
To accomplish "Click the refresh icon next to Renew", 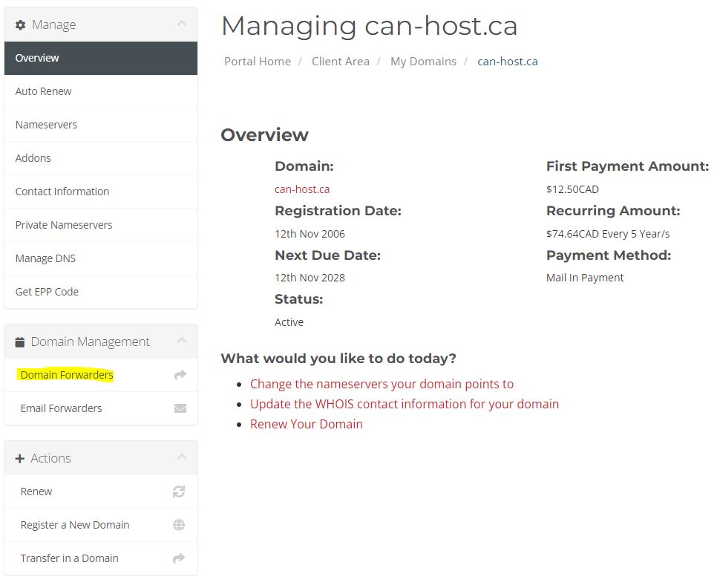I will [x=179, y=491].
